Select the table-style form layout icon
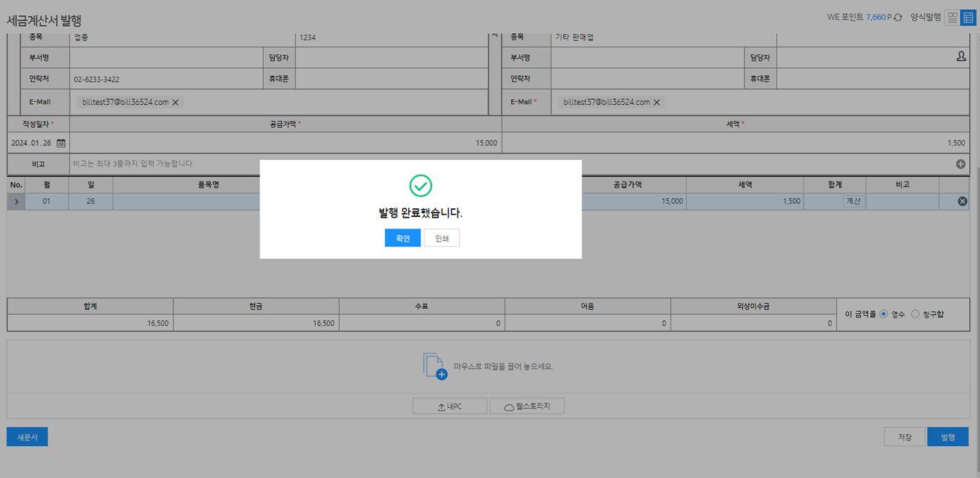 (967, 18)
